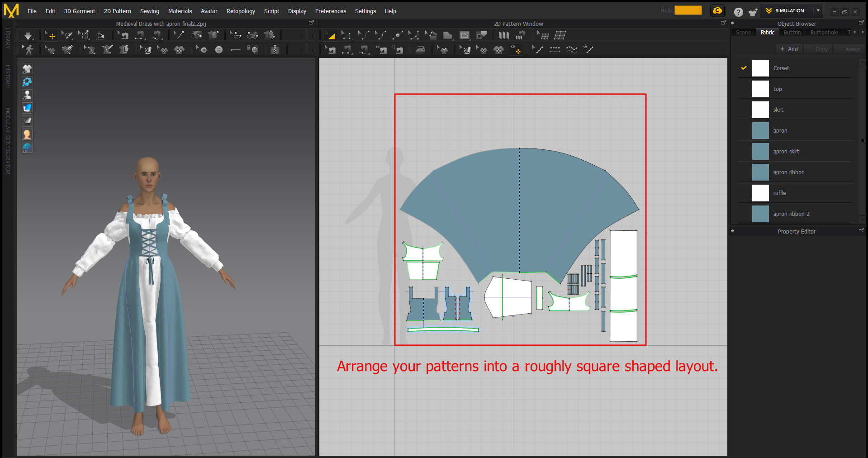Open the Materials menu
The width and height of the screenshot is (868, 458).
180,11
